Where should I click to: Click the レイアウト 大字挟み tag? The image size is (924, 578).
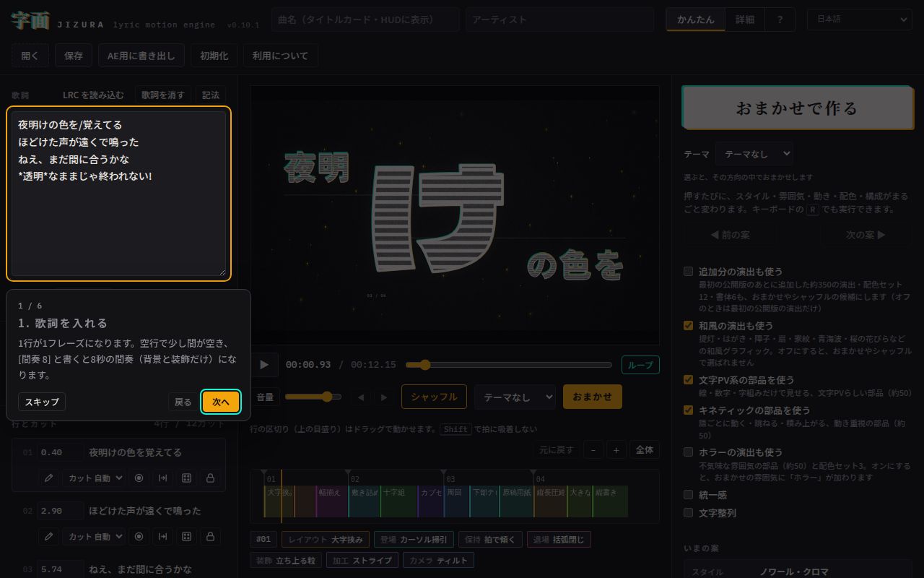tap(326, 539)
